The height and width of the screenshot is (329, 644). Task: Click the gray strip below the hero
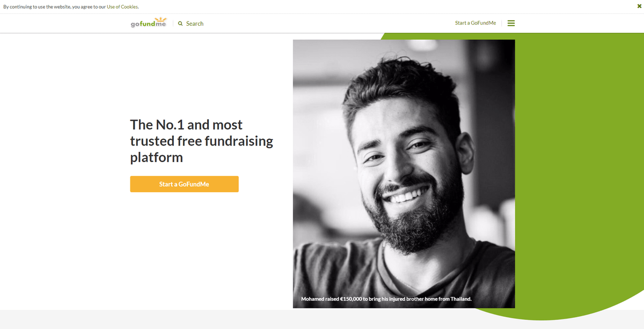coord(322,319)
